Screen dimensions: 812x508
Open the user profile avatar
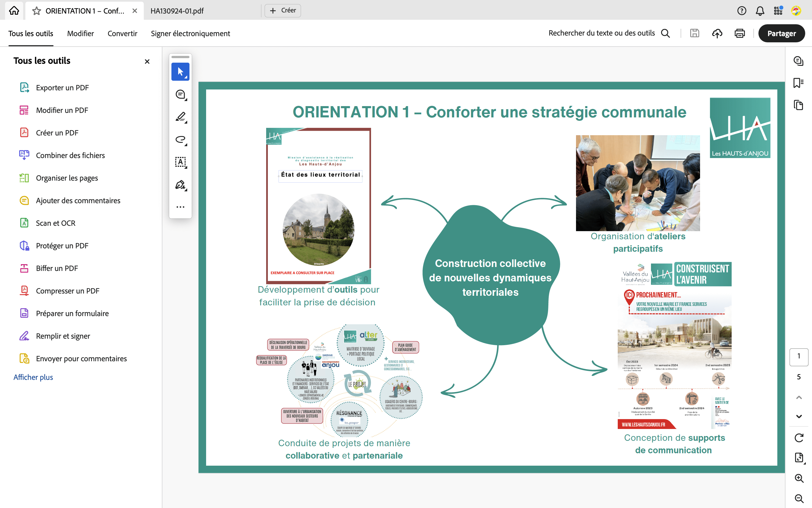click(x=796, y=11)
